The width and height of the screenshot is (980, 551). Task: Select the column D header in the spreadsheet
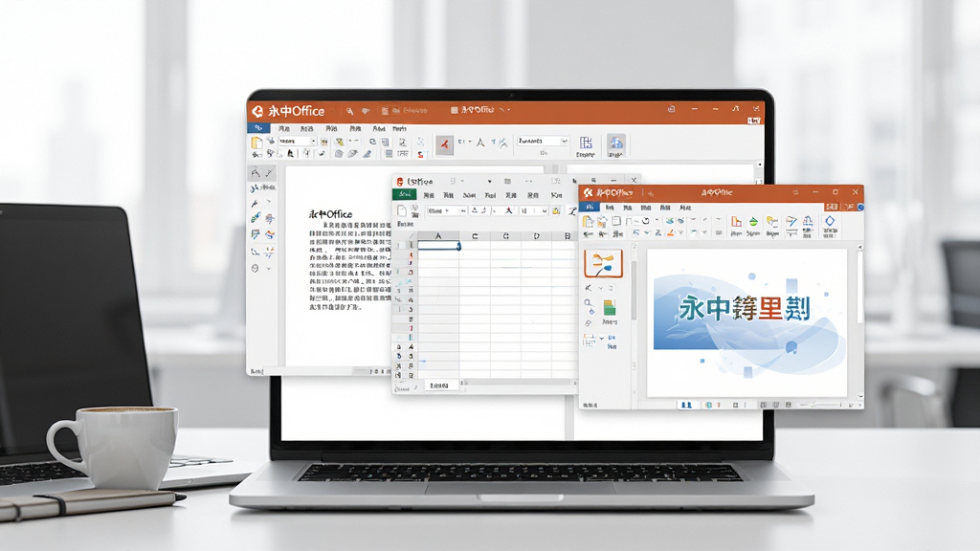pos(536,236)
